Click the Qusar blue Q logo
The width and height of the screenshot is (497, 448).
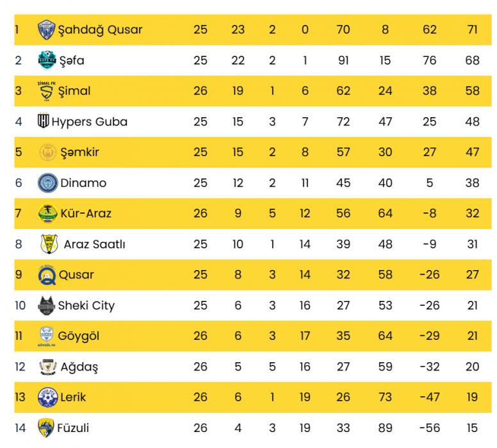point(47,275)
